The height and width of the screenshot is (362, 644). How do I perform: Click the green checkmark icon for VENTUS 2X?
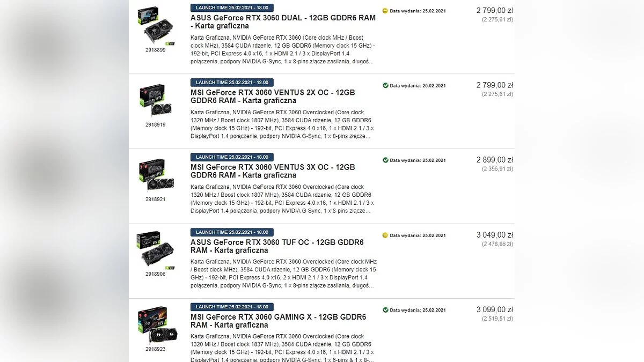(x=385, y=85)
